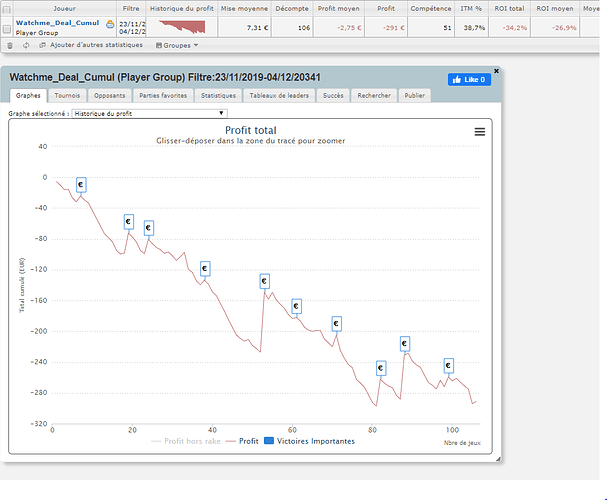Viewport: 607px width, 500px height.
Task: Click the refresh arrows icon in toolbar
Action: (25, 45)
